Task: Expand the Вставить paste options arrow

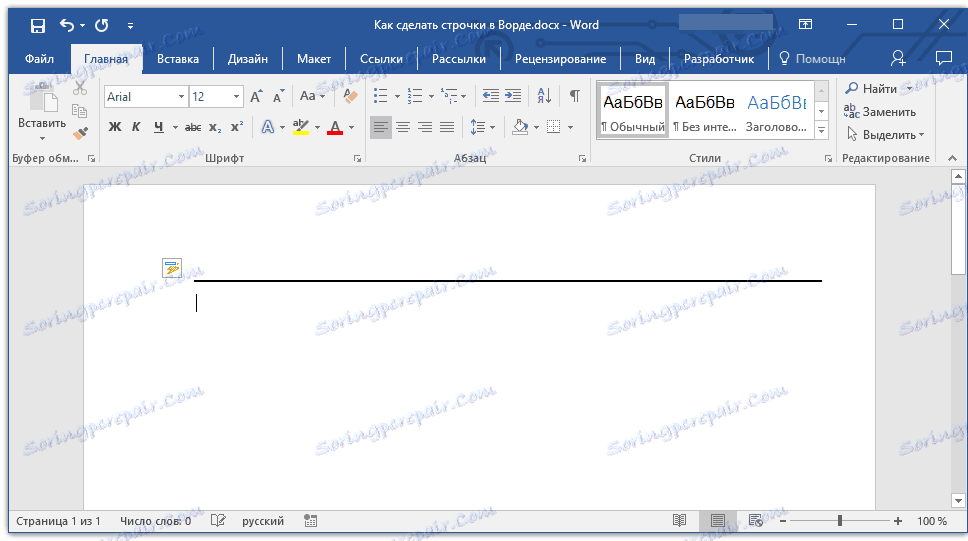Action: click(42, 138)
